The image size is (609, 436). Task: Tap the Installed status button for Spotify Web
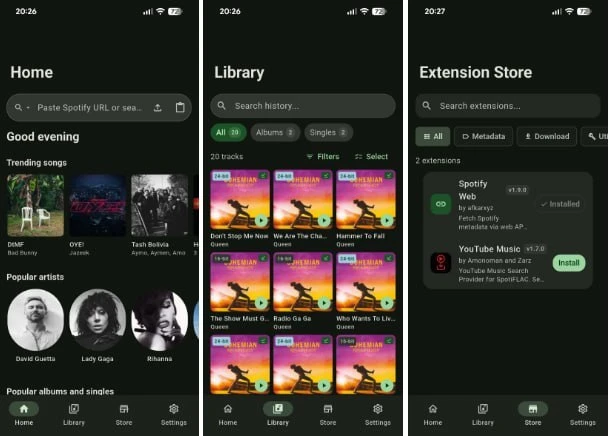tap(560, 204)
